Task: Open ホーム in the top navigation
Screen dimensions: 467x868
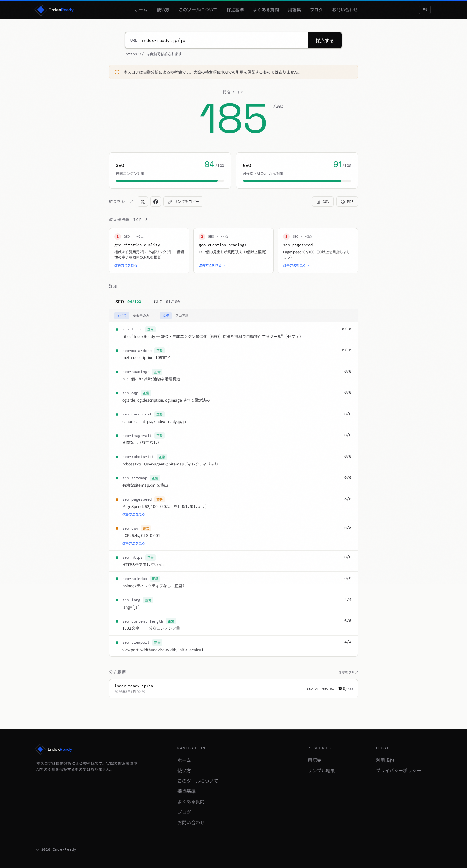Action: 141,10
